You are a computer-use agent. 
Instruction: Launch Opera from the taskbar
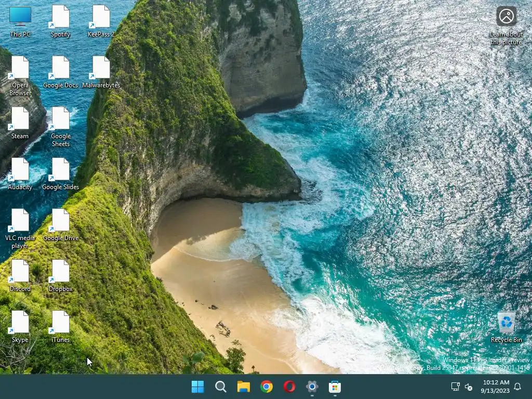[x=289, y=387]
